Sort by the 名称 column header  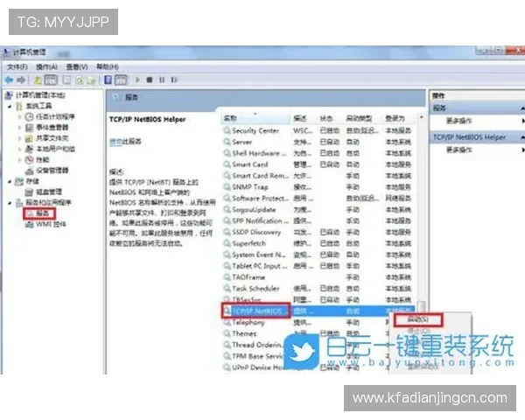255,118
